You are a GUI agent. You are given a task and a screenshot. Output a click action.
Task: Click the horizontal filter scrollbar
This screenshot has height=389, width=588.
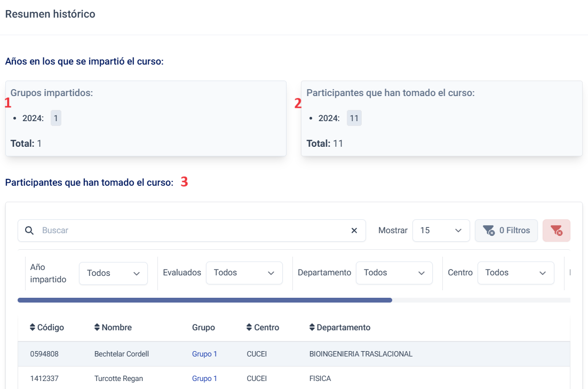click(x=205, y=300)
